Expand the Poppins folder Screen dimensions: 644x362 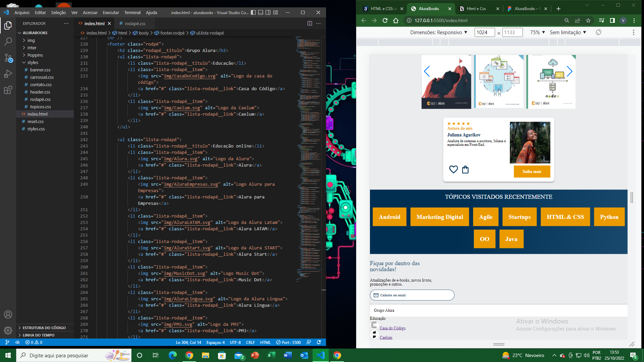click(x=45, y=55)
